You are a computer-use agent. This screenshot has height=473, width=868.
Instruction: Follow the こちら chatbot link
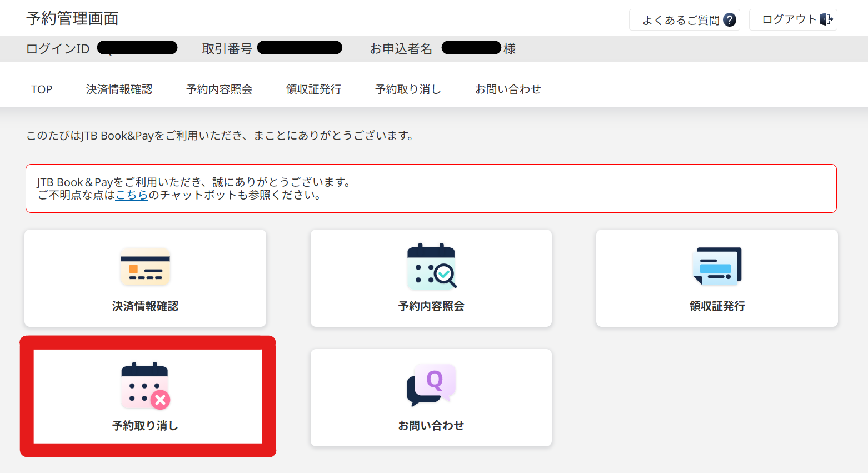[x=132, y=195]
